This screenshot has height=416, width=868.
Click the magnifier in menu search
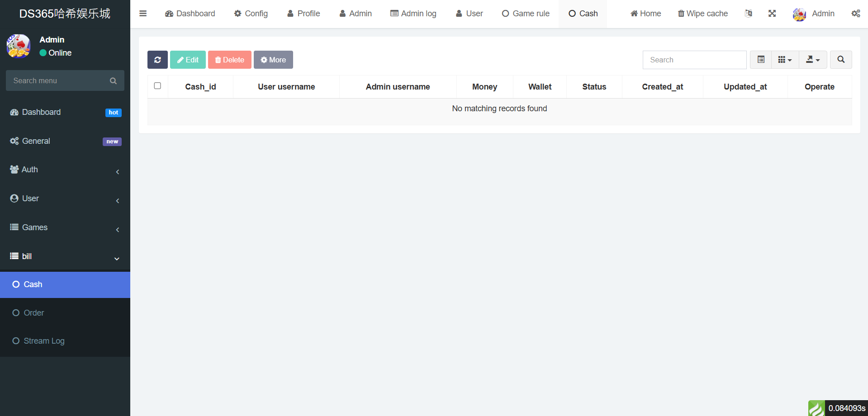[113, 80]
